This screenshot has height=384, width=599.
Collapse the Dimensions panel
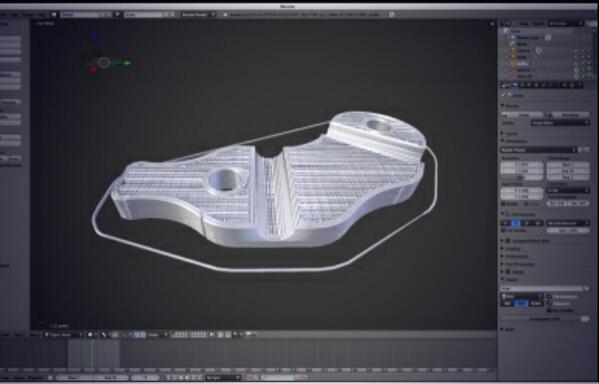[x=515, y=141]
